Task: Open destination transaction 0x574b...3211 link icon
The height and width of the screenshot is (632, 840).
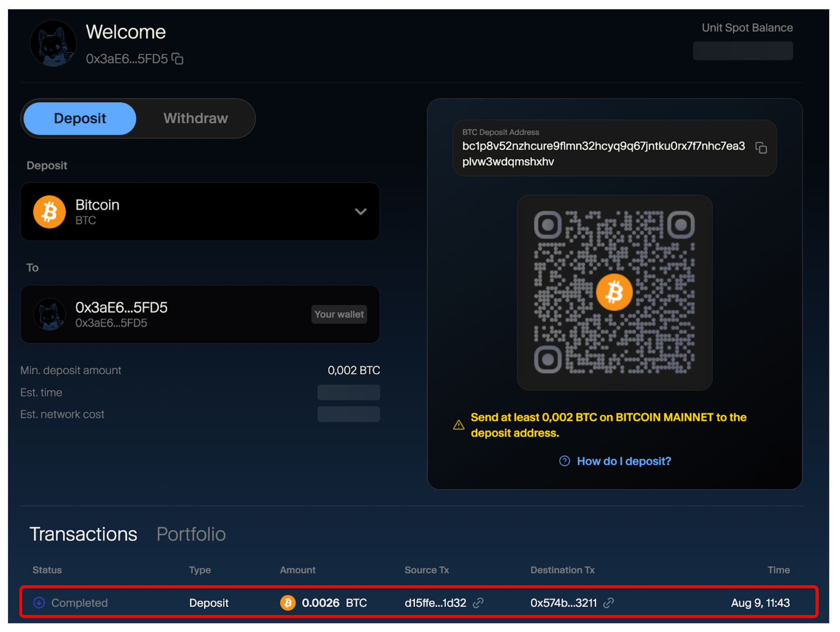Action: pos(609,603)
